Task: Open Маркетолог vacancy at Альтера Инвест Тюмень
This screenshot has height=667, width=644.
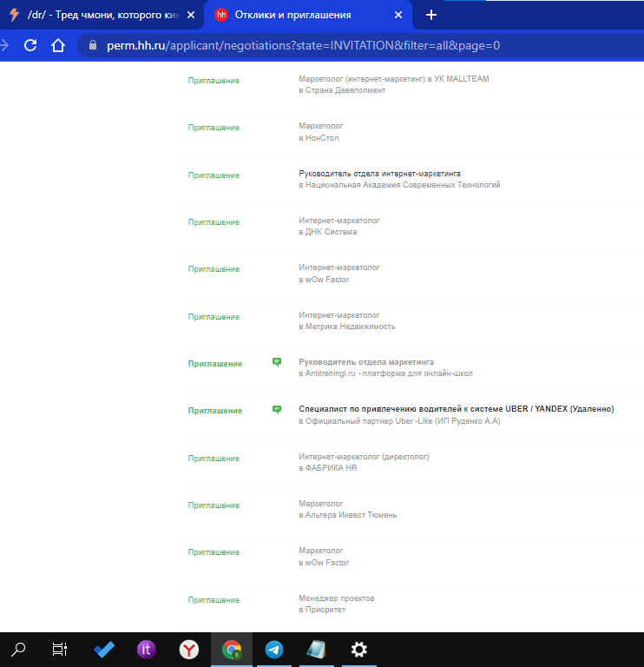Action: (320, 504)
